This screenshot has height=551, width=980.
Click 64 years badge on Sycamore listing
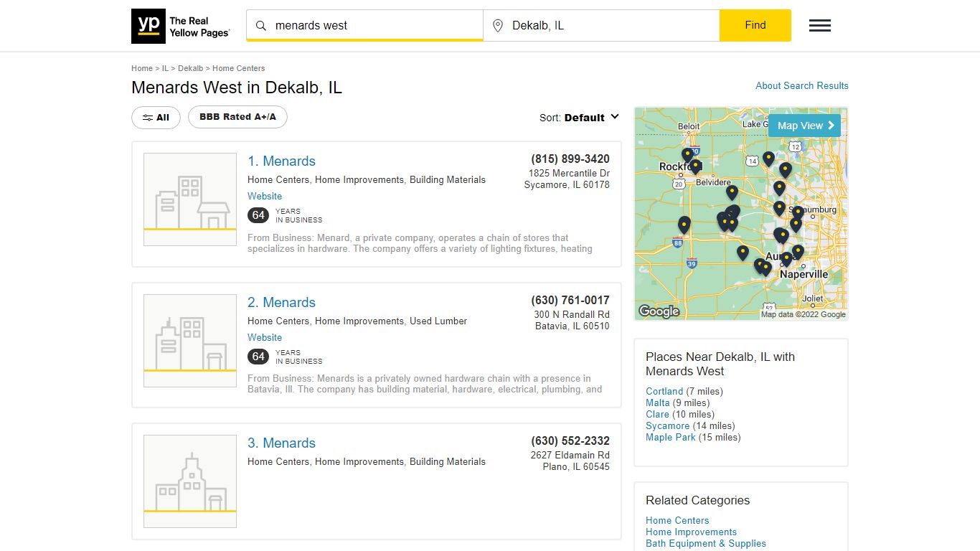click(258, 215)
